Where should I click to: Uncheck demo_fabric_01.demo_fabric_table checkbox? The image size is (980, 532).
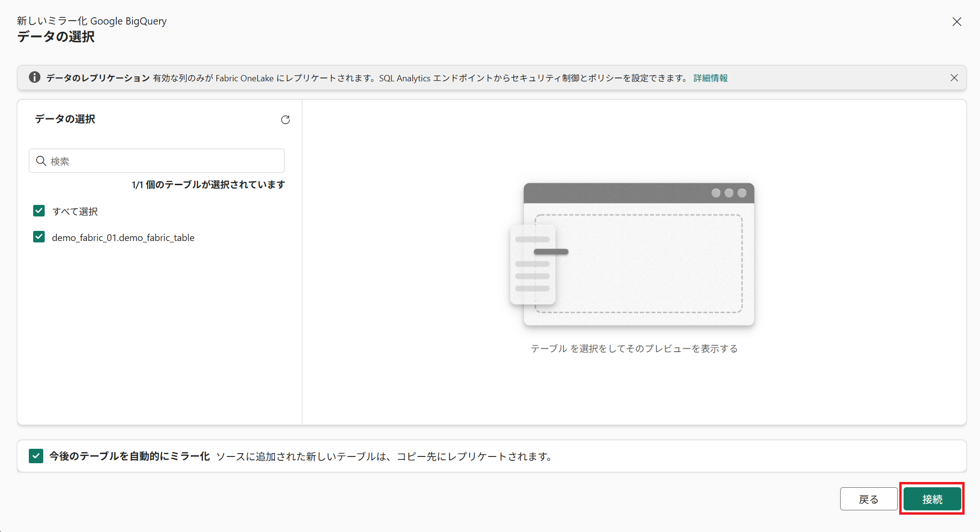[39, 237]
